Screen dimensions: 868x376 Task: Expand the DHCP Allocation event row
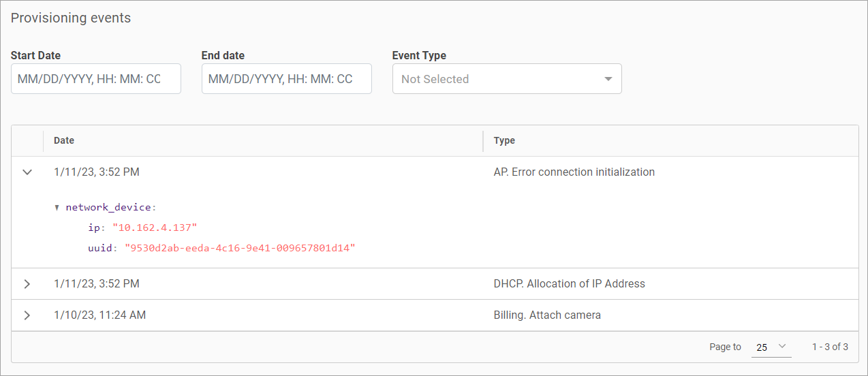click(27, 284)
